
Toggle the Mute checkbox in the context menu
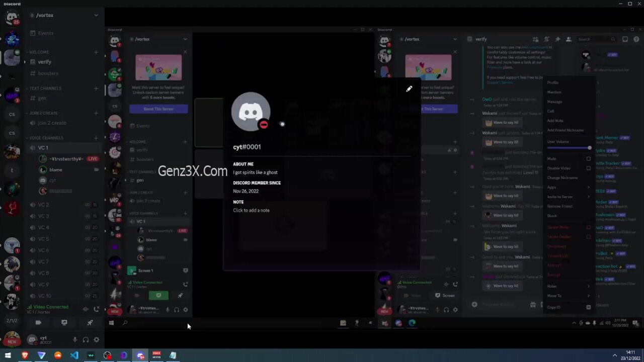click(589, 159)
